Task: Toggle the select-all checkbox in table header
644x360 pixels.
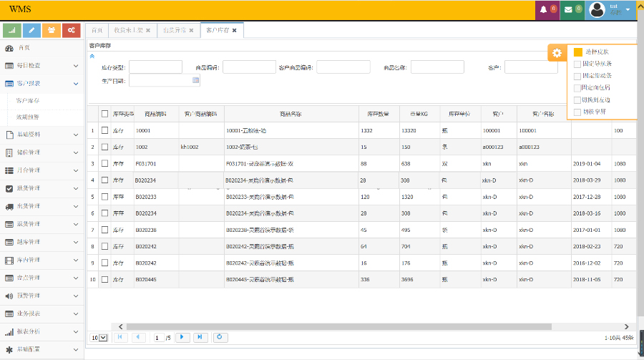Action: (x=104, y=114)
